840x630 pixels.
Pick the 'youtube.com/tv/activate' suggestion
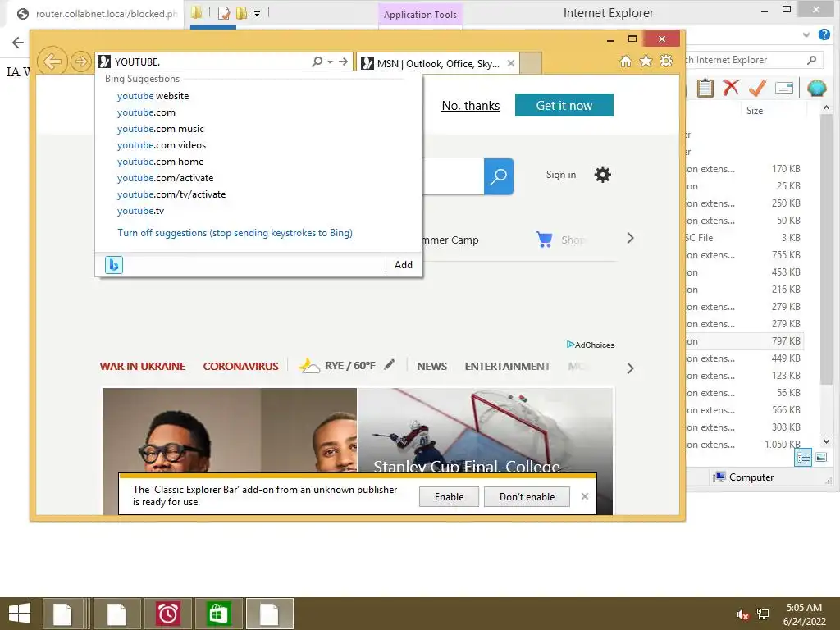[171, 194]
